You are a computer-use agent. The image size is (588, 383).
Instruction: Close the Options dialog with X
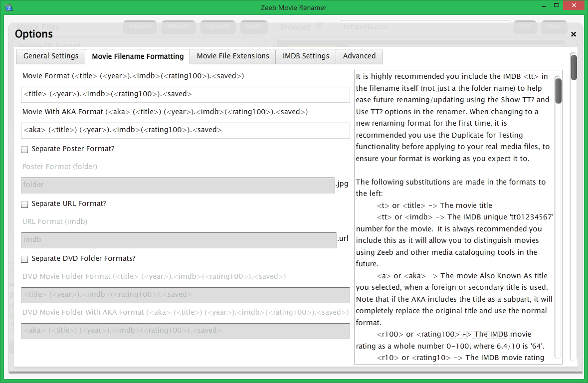click(x=574, y=34)
